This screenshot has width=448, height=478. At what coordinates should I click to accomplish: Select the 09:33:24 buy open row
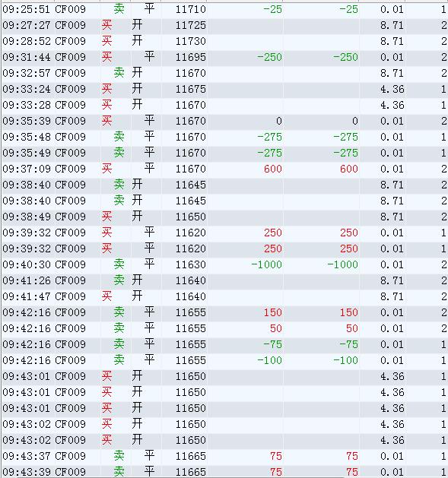[x=224, y=89]
